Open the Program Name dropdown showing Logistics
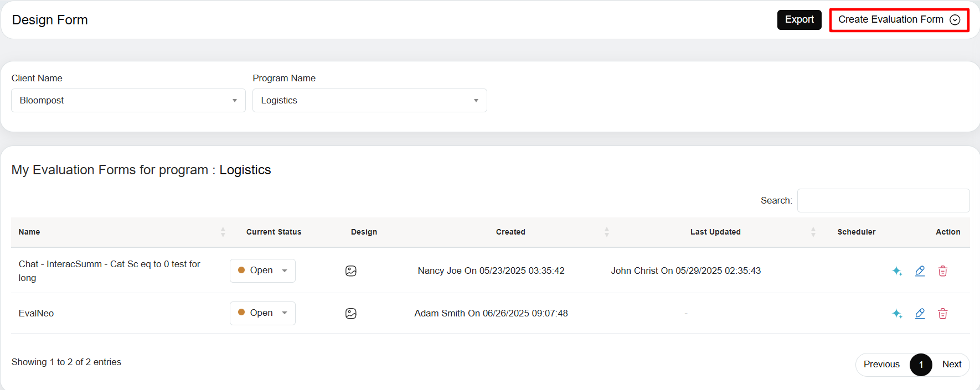 [370, 101]
